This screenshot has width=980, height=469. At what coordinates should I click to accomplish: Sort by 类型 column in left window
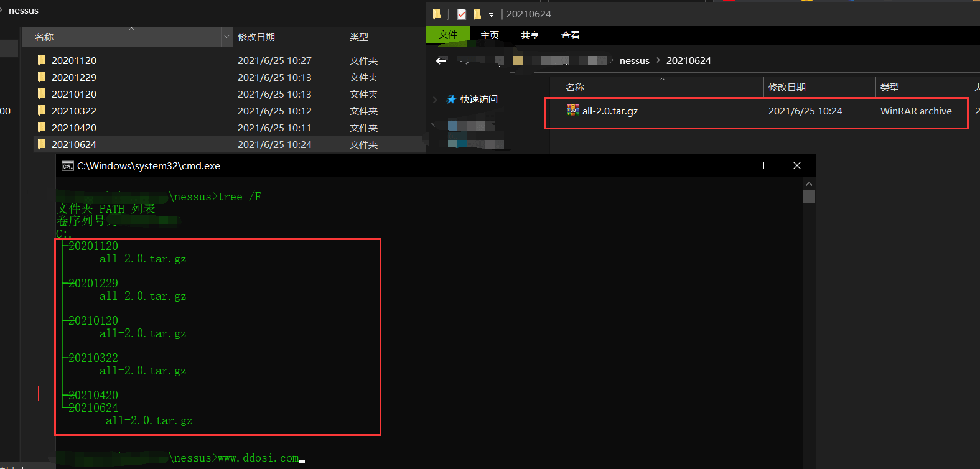[359, 37]
